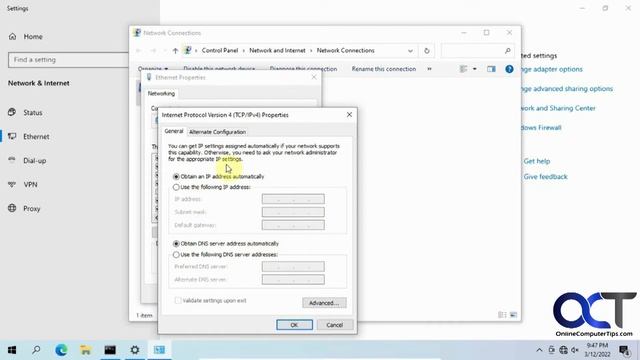Click Control Panel in the breadcrumb
The width and height of the screenshot is (640, 360).
click(220, 51)
